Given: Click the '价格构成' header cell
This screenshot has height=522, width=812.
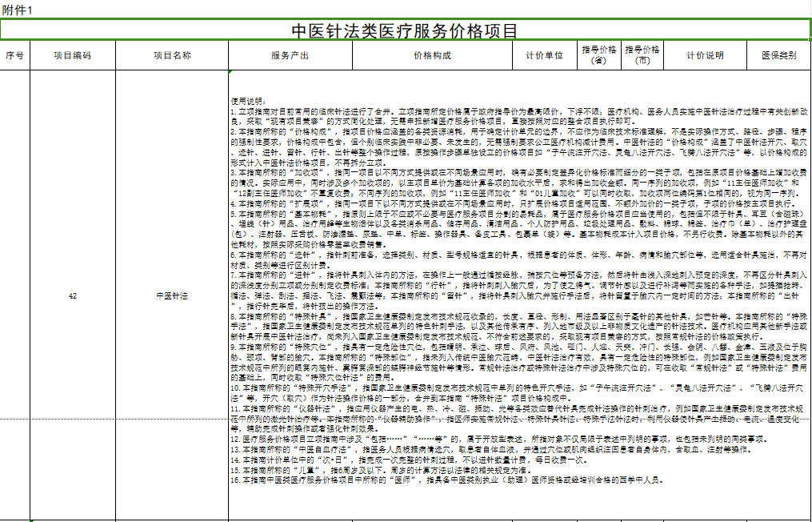Looking at the screenshot, I should click(x=432, y=55).
